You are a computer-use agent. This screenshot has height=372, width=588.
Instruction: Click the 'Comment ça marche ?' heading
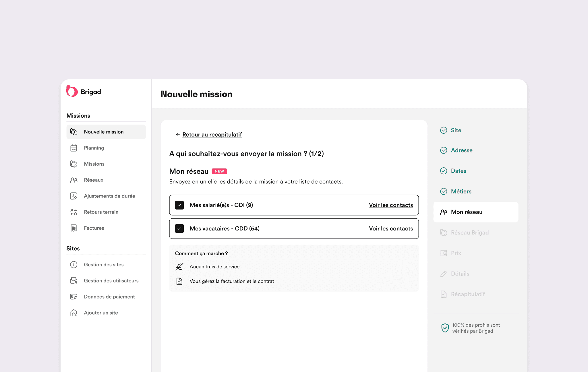(x=201, y=253)
